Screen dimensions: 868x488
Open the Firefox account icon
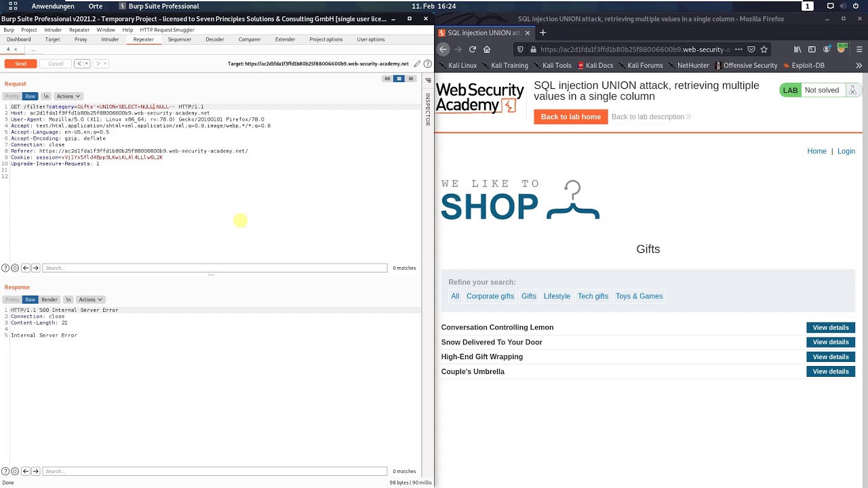point(827,49)
